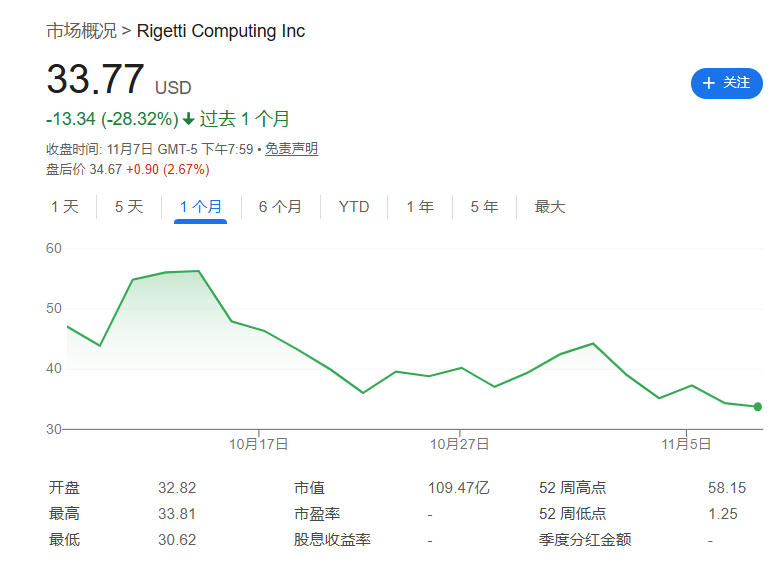
Task: Select the 1 年 time range tab
Action: [420, 207]
